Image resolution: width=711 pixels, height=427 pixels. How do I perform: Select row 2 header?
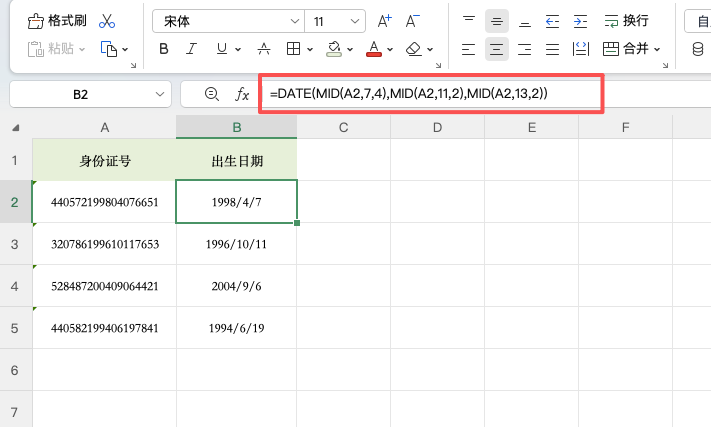(15, 202)
